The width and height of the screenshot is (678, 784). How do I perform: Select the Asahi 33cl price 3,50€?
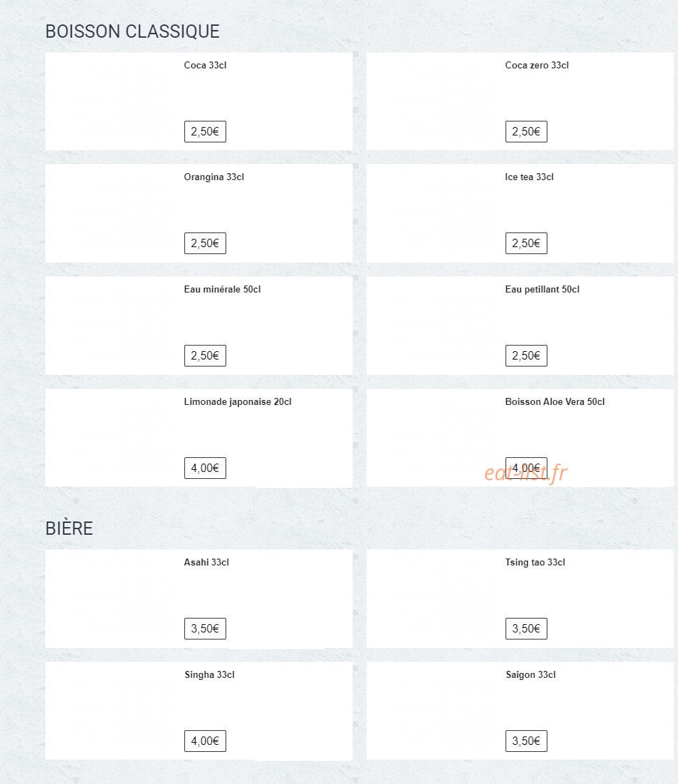[205, 628]
